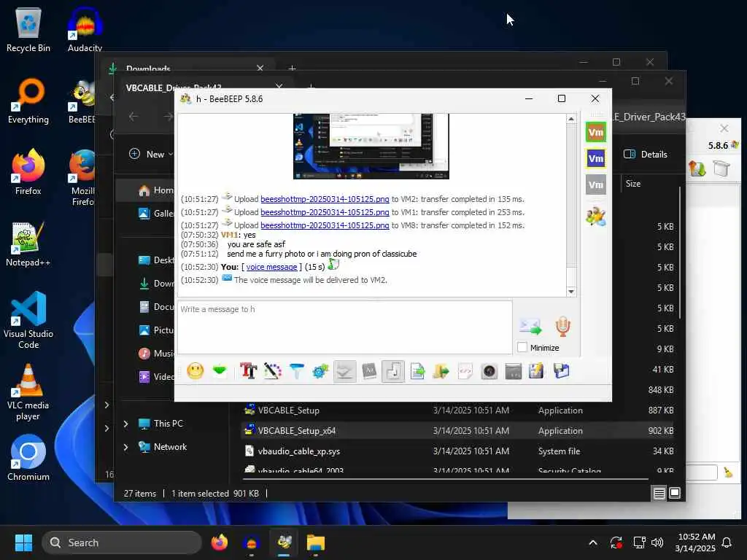This screenshot has width=747, height=560.
Task: Open the beesshot png link sent to VM1
Action: coord(325,212)
